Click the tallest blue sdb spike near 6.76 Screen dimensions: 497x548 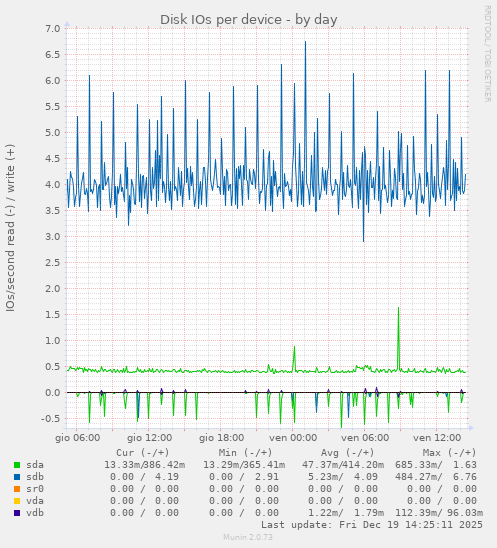pos(305,42)
